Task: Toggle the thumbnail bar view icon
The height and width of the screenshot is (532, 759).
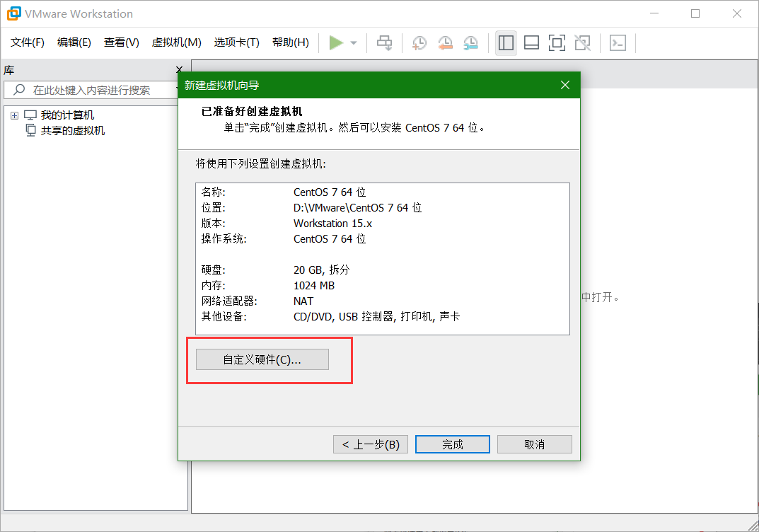Action: [531, 42]
